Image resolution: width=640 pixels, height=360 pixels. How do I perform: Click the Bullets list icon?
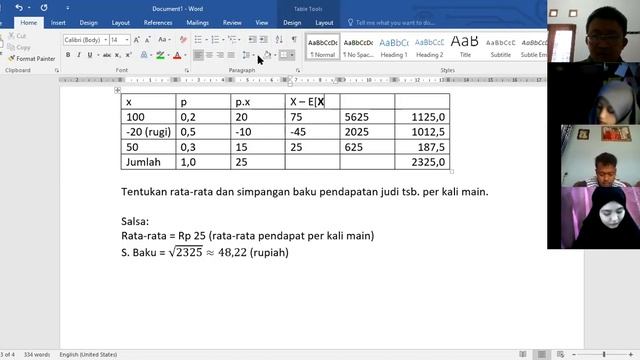[198, 40]
